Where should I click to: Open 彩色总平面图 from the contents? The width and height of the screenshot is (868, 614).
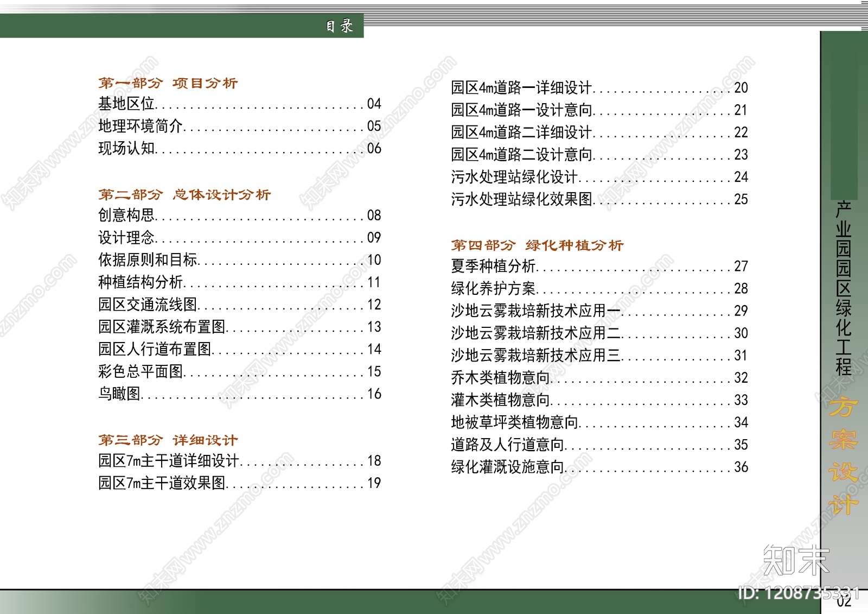pyautogui.click(x=141, y=372)
